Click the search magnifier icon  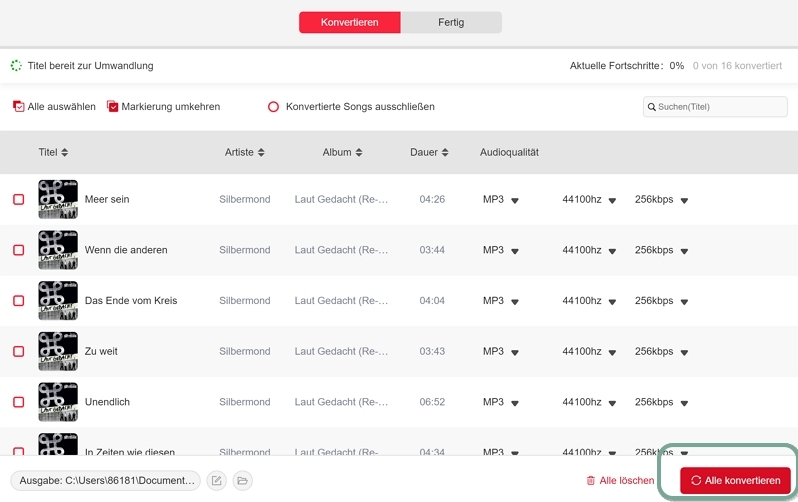coord(651,107)
